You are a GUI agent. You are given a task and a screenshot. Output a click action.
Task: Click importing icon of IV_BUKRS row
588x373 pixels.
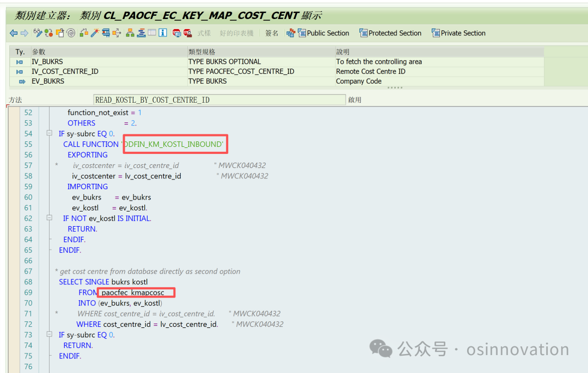(20, 62)
